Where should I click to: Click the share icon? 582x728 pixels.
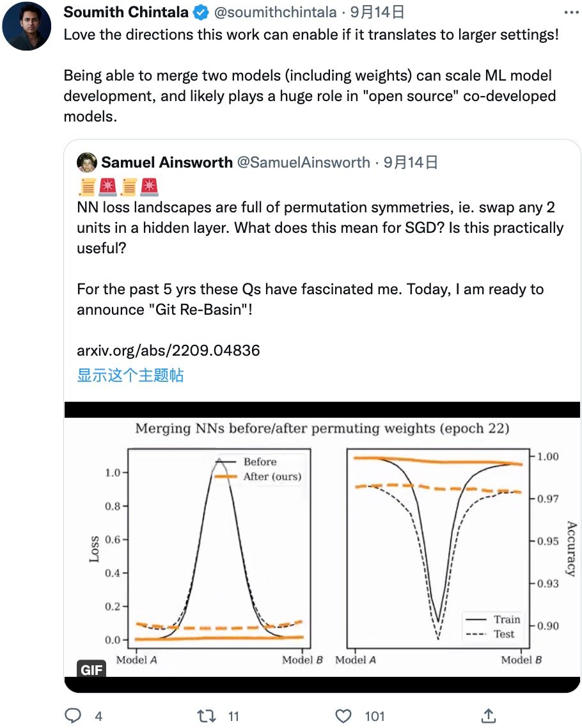[488, 716]
